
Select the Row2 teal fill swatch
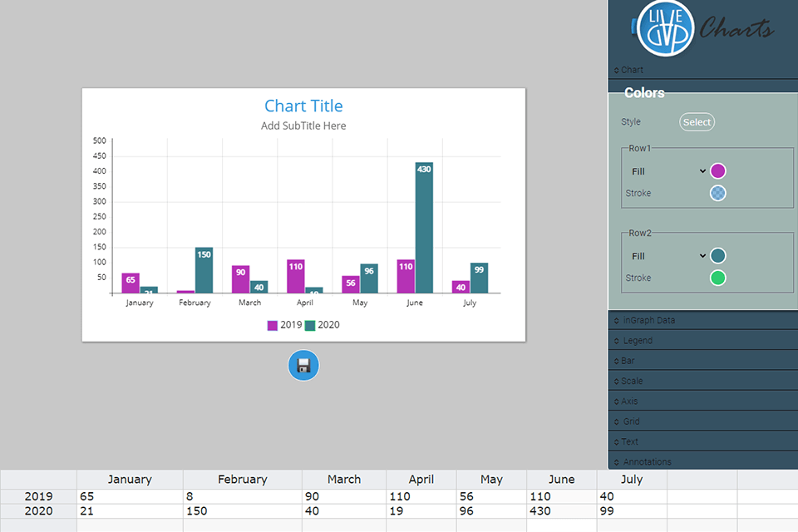tap(718, 255)
